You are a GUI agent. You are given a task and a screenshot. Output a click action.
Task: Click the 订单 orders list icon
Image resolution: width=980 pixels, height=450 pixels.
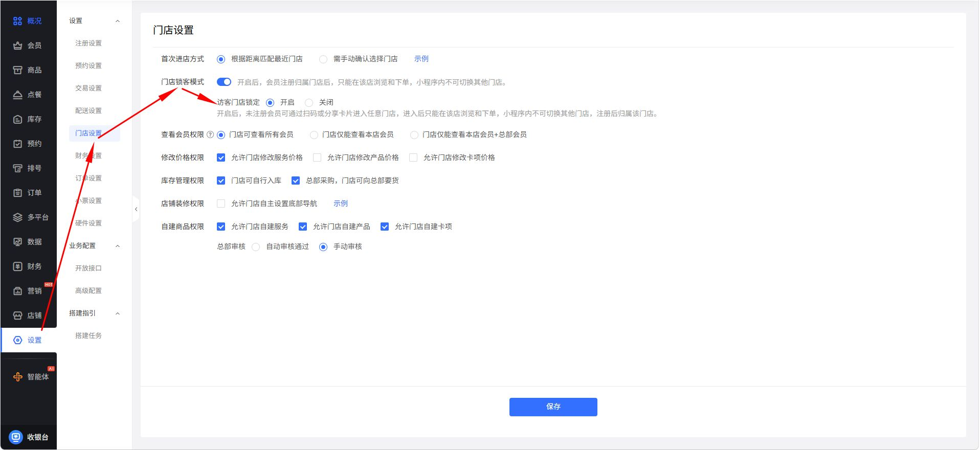(x=17, y=193)
